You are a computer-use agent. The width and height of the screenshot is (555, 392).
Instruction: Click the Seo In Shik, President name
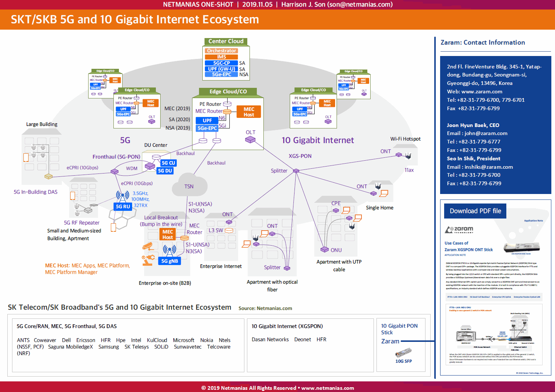(473, 158)
